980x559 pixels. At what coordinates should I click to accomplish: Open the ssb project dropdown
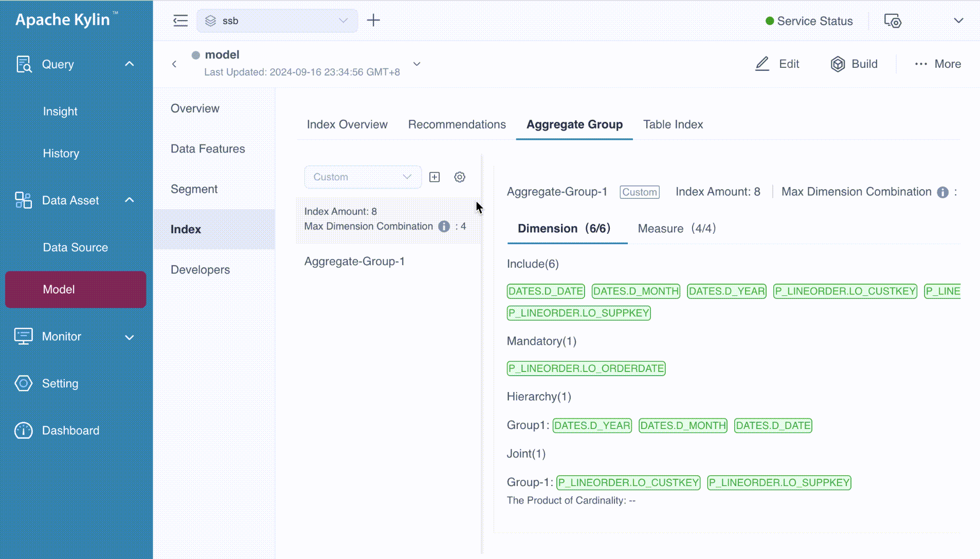point(277,21)
